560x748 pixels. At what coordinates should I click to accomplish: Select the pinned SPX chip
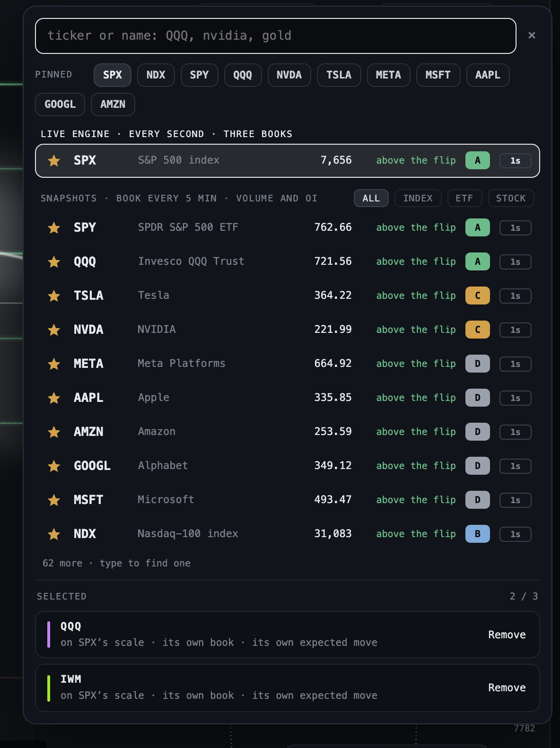click(x=113, y=75)
